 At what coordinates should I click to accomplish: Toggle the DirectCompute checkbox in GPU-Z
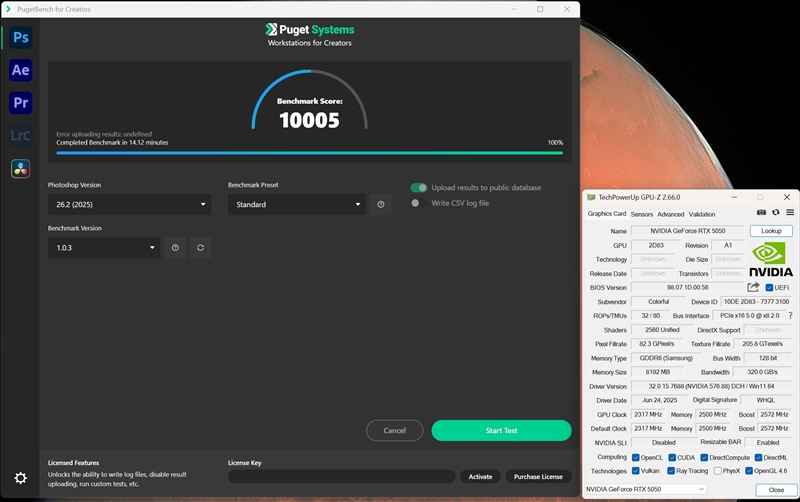coord(704,458)
